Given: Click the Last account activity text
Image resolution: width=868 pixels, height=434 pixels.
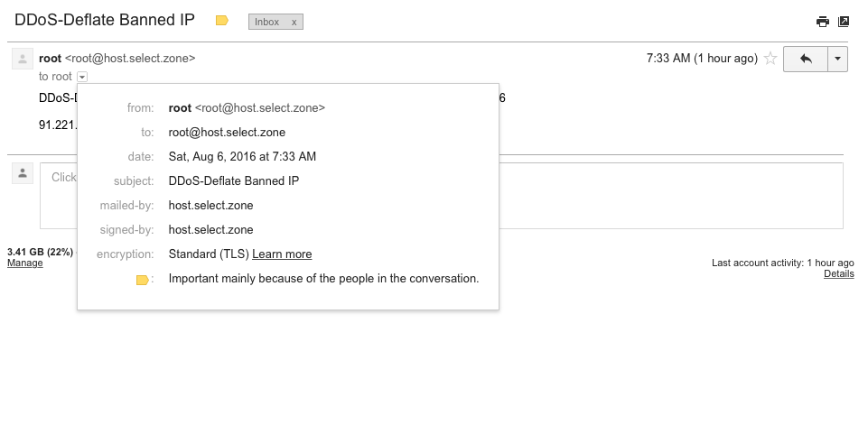Looking at the screenshot, I should click(783, 263).
